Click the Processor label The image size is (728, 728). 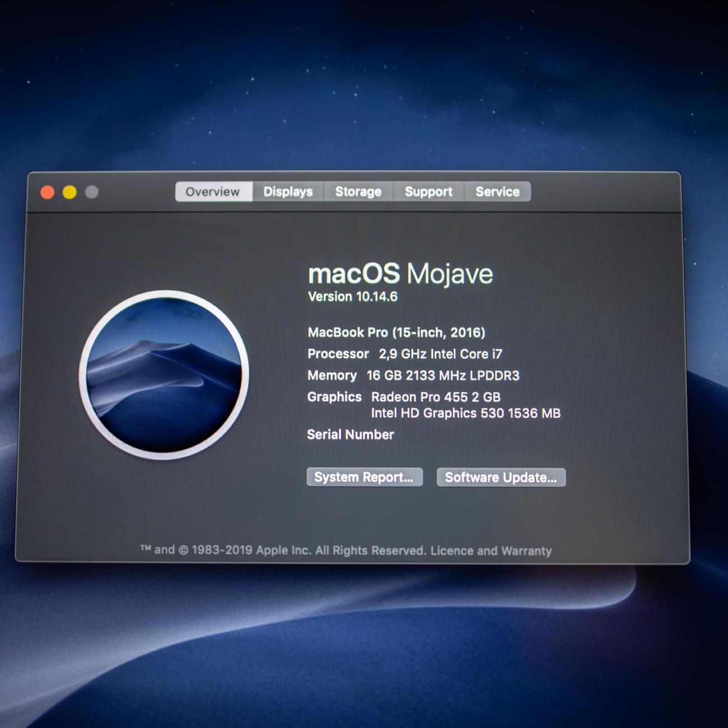(338, 354)
